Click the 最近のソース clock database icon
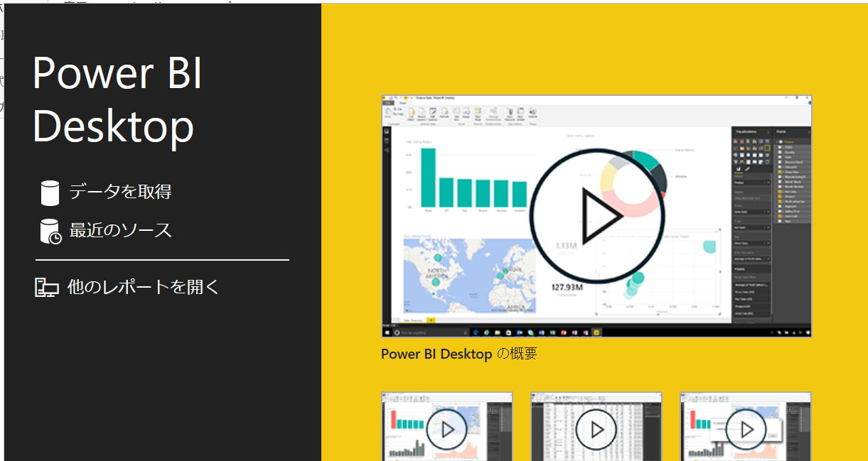868x461 pixels. 50,232
